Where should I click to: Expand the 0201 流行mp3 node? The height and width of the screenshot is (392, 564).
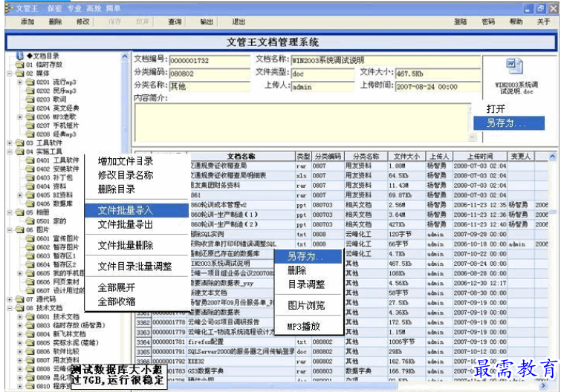(20, 82)
